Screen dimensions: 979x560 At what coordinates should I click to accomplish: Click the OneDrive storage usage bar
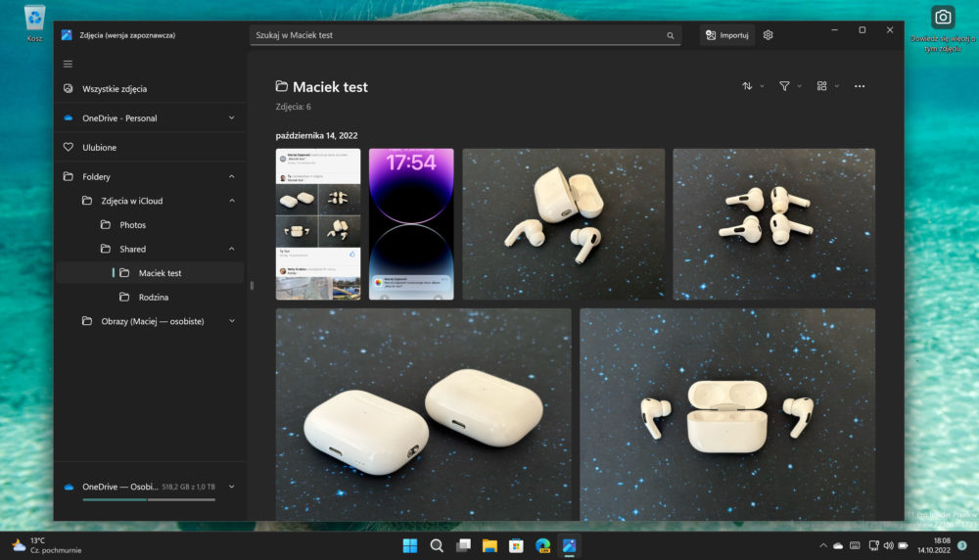coord(149,499)
